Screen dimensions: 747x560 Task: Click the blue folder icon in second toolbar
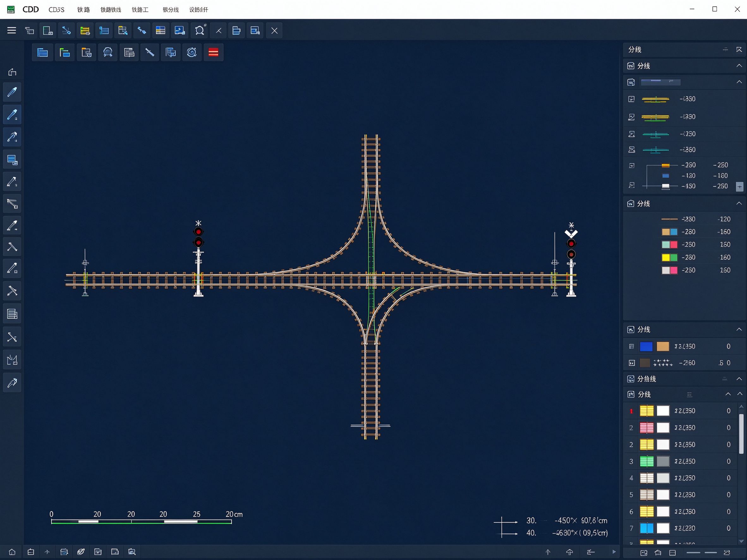(x=43, y=53)
